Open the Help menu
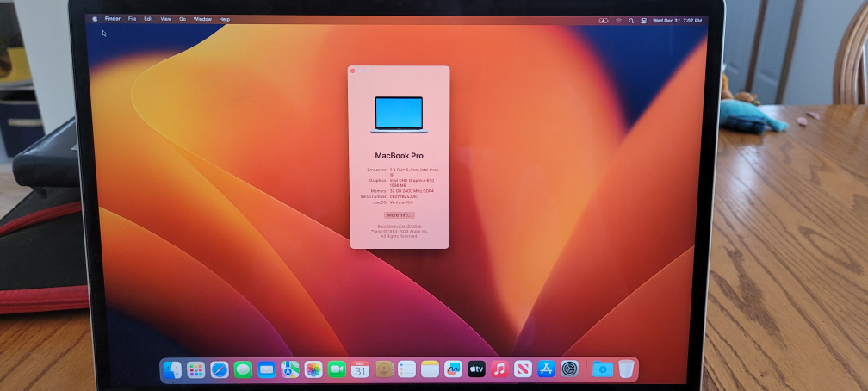 coord(224,19)
